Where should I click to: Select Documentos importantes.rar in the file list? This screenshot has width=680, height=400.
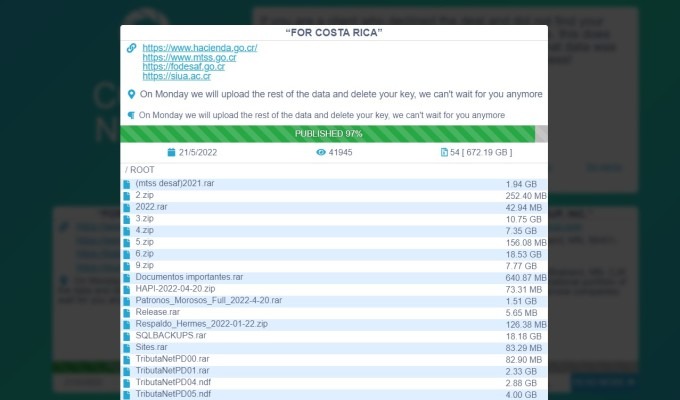click(x=189, y=277)
